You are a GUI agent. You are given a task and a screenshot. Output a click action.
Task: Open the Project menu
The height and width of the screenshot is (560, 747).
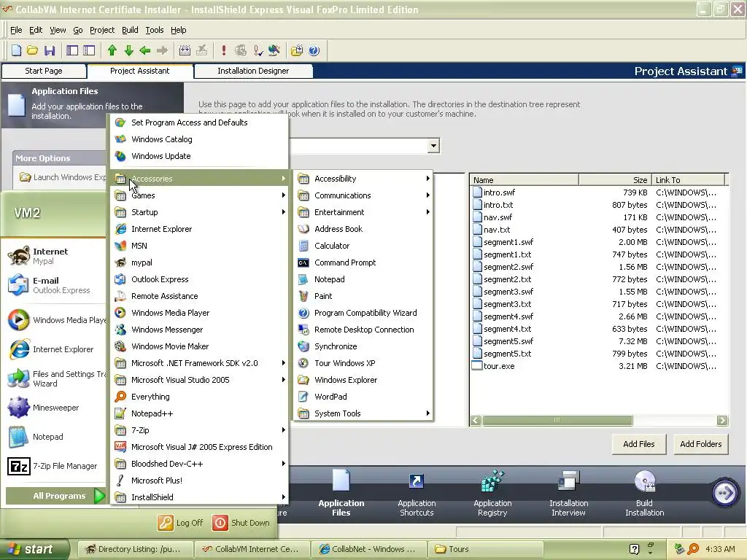point(102,30)
